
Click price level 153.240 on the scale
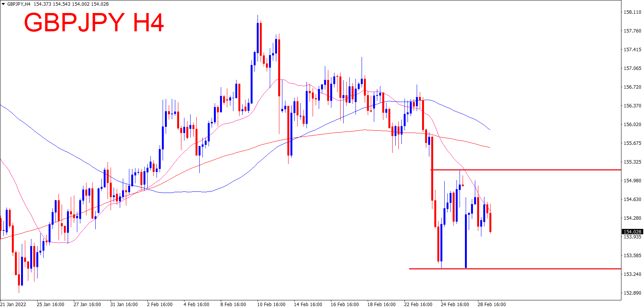(x=633, y=274)
